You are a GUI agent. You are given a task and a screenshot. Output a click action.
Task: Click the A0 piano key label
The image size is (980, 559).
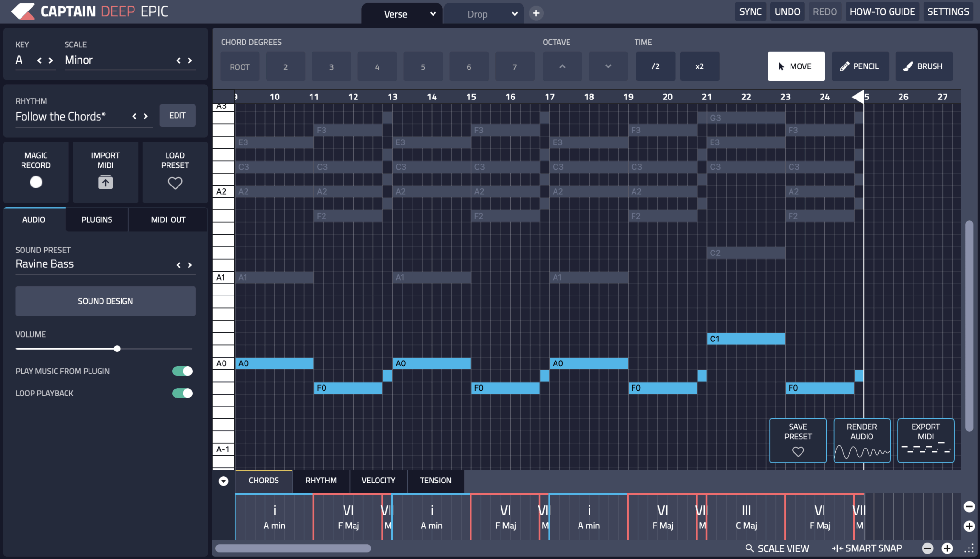[x=223, y=363]
